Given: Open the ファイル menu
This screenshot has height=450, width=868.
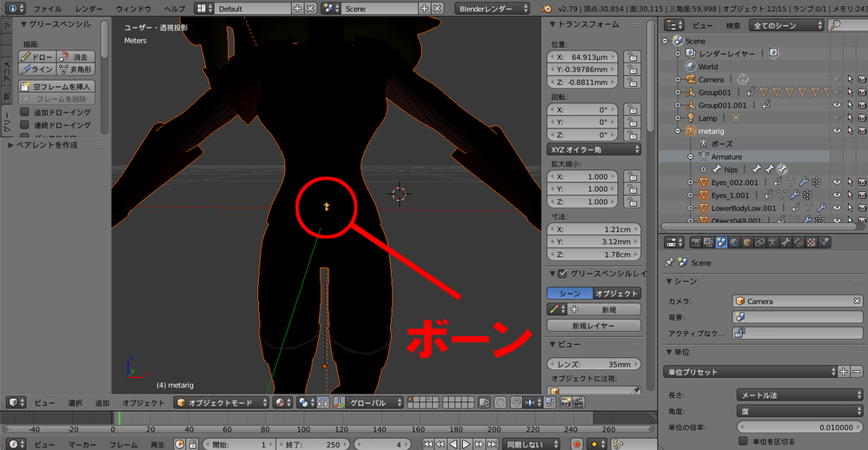Looking at the screenshot, I should [x=47, y=8].
